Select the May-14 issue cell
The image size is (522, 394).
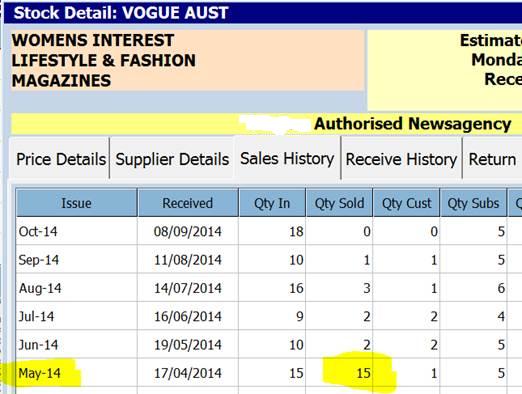tap(76, 373)
